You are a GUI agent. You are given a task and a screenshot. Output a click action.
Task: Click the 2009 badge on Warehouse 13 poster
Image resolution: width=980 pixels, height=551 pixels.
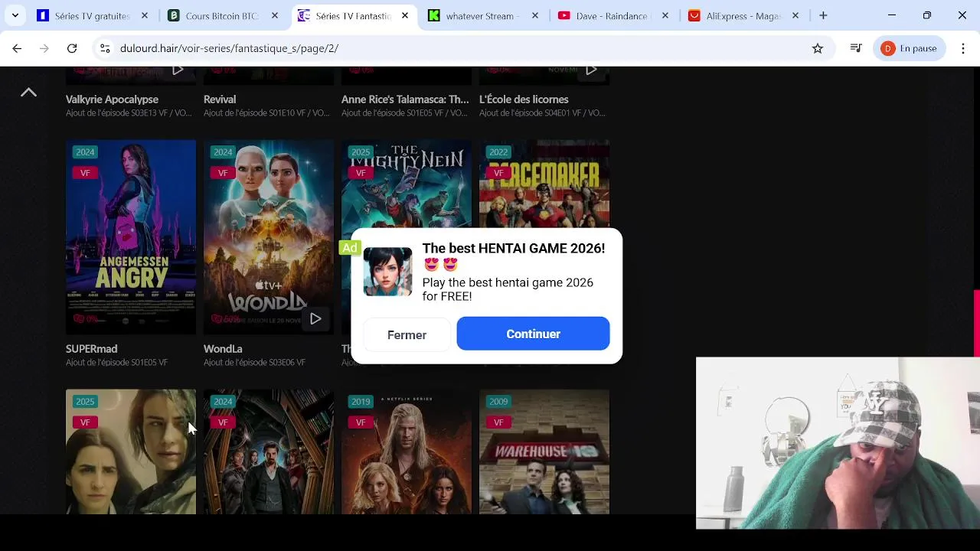tap(498, 402)
